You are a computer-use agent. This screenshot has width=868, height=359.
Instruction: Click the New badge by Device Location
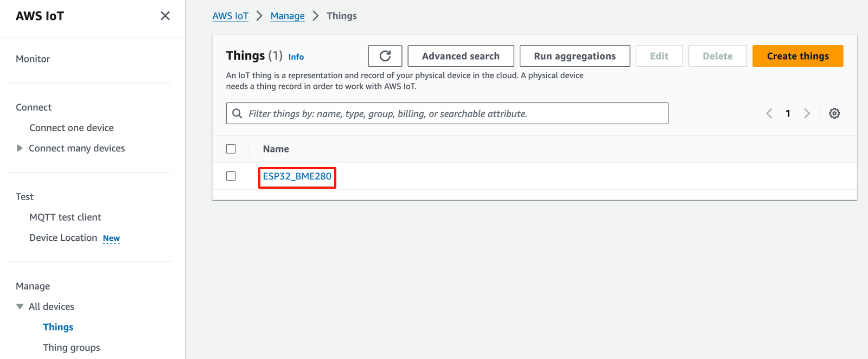(x=111, y=238)
